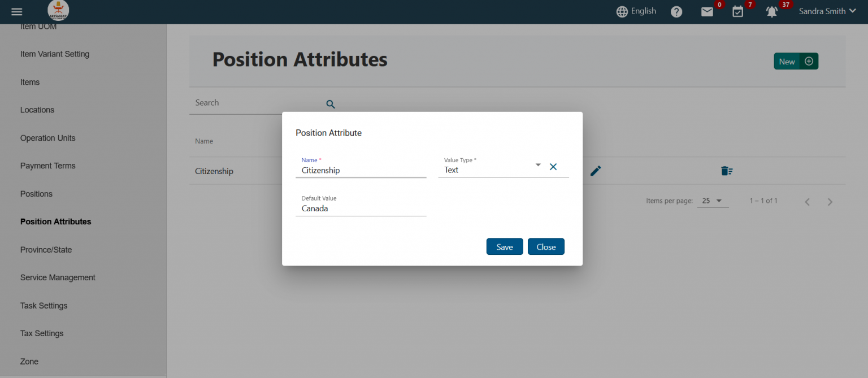Expand the Value Type dropdown arrow

[538, 165]
